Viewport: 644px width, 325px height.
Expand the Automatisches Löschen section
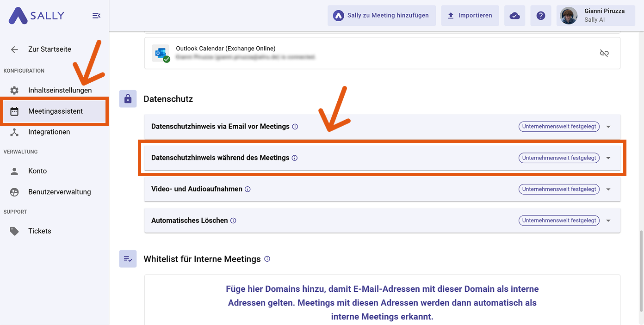coord(608,221)
